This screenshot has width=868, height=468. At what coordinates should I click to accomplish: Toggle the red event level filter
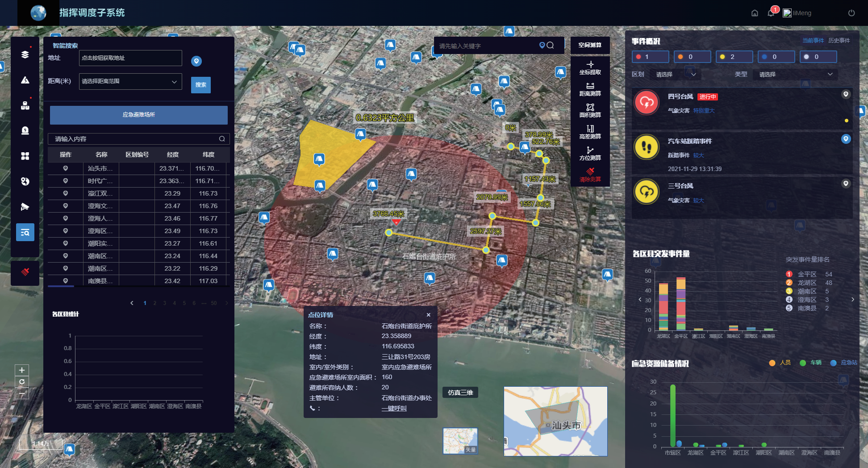point(650,57)
